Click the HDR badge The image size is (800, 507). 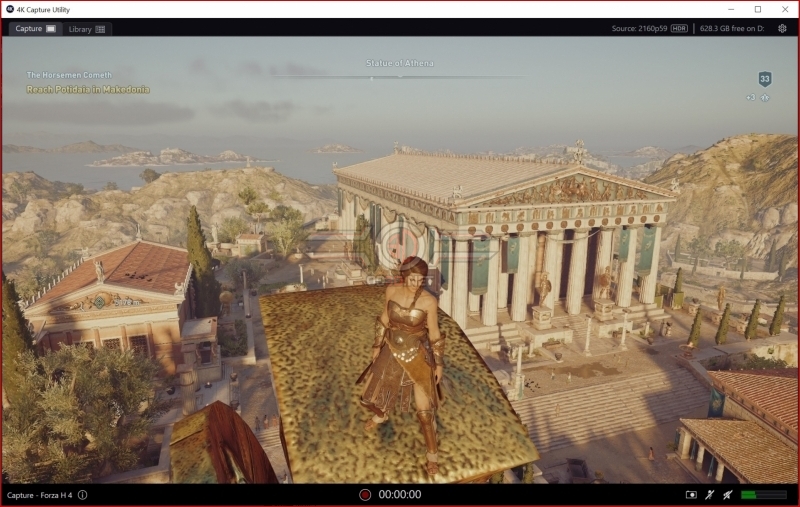[x=679, y=29]
